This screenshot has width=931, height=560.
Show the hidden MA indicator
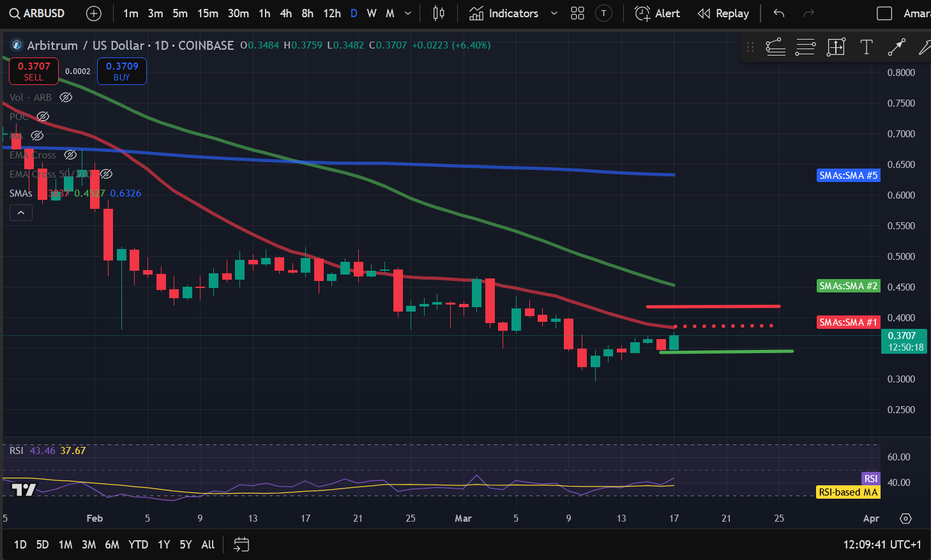38,135
